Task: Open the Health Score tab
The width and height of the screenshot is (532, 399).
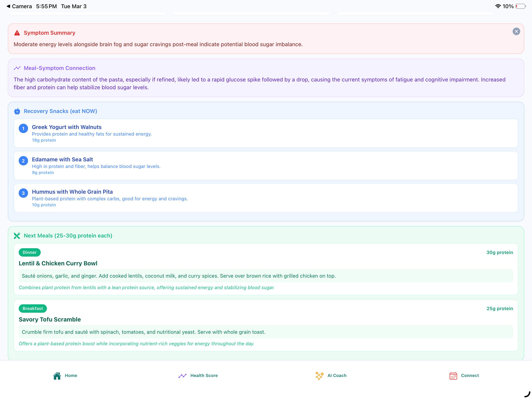Action: coord(198,376)
